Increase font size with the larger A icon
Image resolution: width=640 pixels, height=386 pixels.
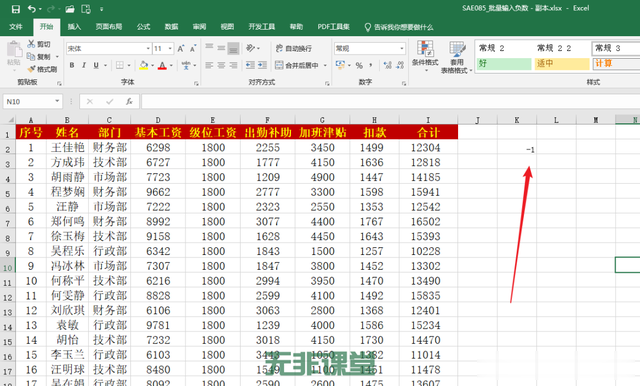coord(180,49)
